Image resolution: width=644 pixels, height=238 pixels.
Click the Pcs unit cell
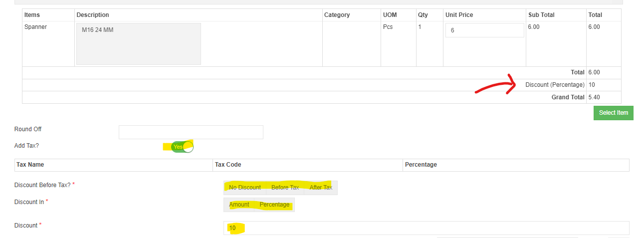[388, 27]
